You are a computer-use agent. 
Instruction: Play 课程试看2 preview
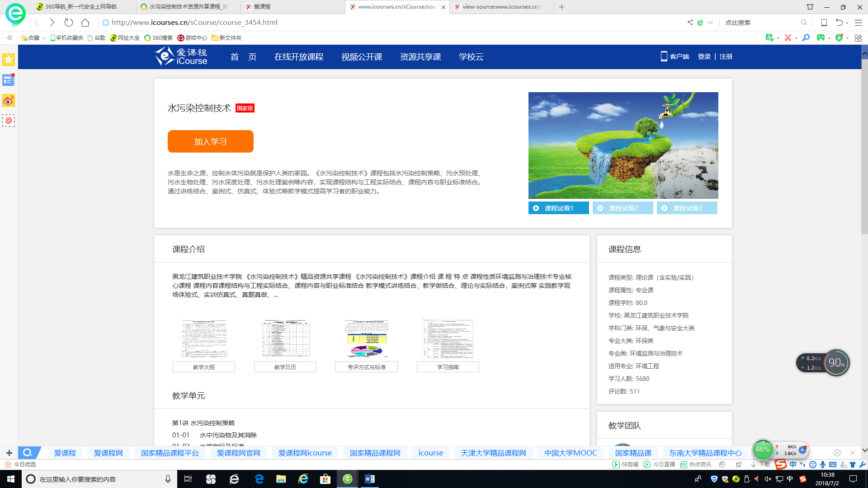[623, 208]
